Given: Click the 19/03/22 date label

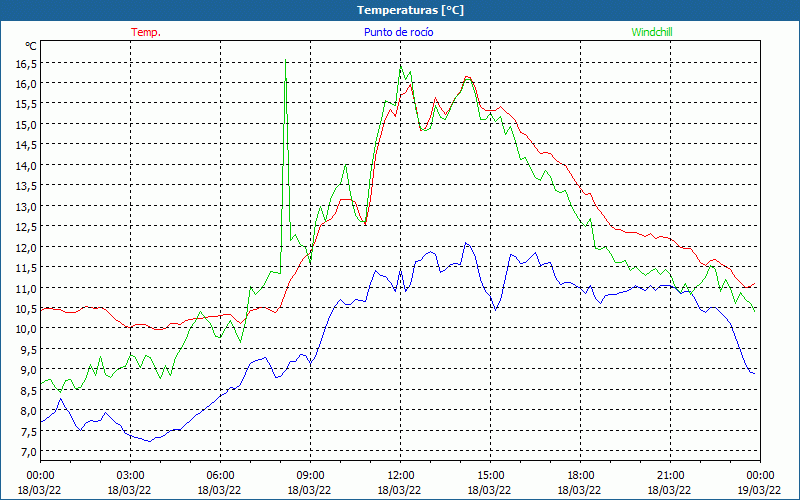Looking at the screenshot, I should (760, 490).
